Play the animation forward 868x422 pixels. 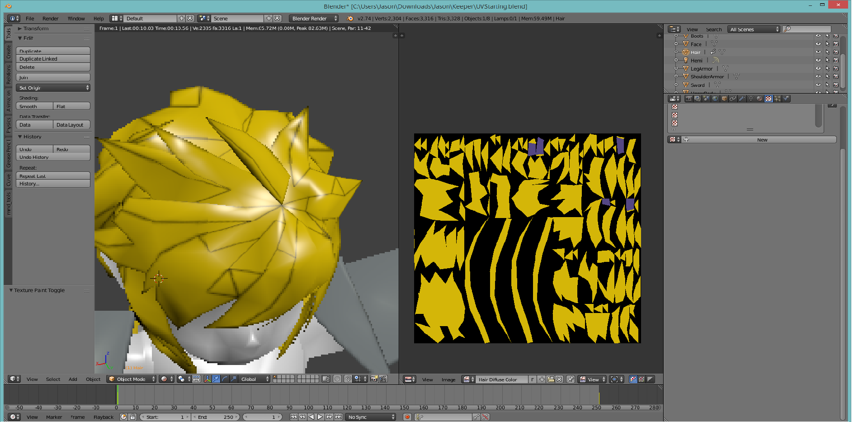click(x=320, y=417)
